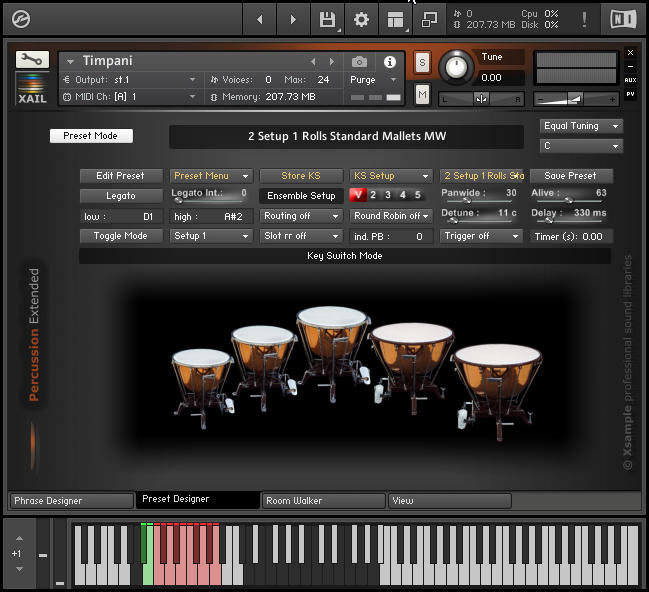
Task: Click the save floppy disk icon
Action: pos(327,19)
